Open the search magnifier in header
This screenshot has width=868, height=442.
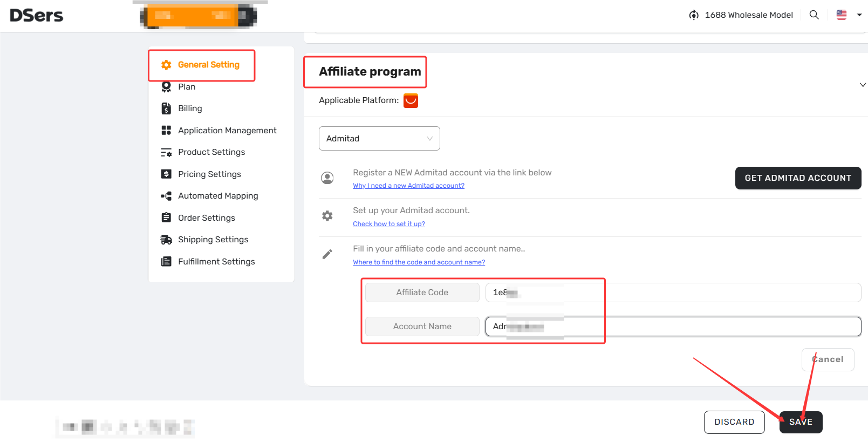point(814,15)
